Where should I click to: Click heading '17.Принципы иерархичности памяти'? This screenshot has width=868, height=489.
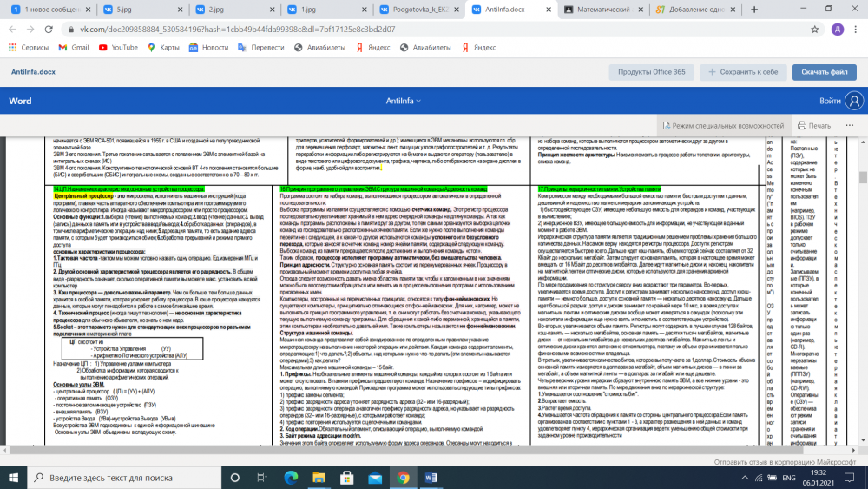pos(599,188)
